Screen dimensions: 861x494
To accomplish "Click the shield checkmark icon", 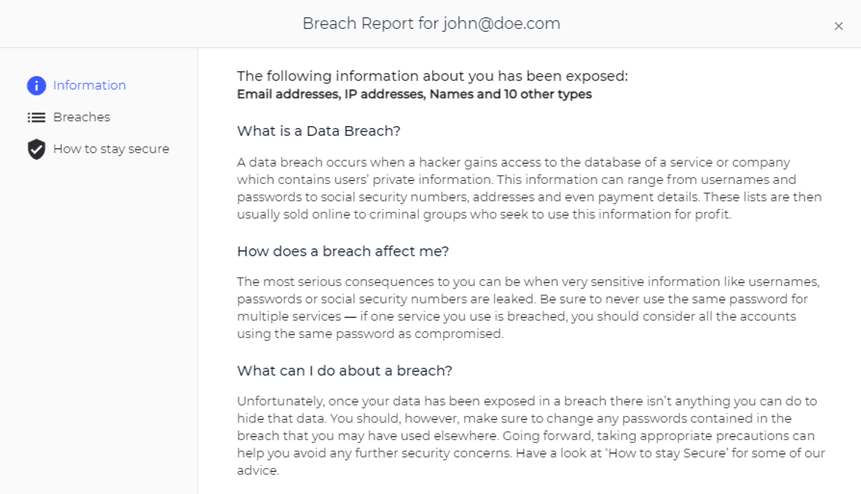I will tap(37, 150).
